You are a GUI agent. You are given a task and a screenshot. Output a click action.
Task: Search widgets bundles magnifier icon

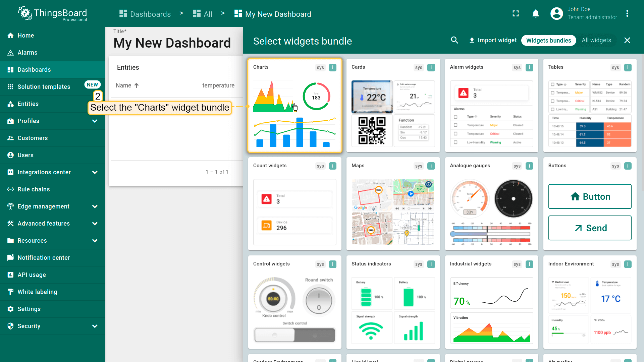[454, 40]
